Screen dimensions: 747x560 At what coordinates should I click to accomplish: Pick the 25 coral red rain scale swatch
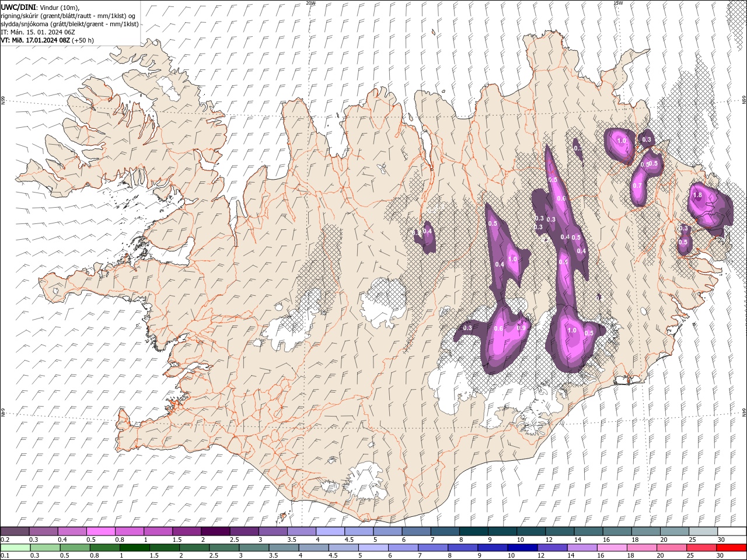[x=701, y=548]
